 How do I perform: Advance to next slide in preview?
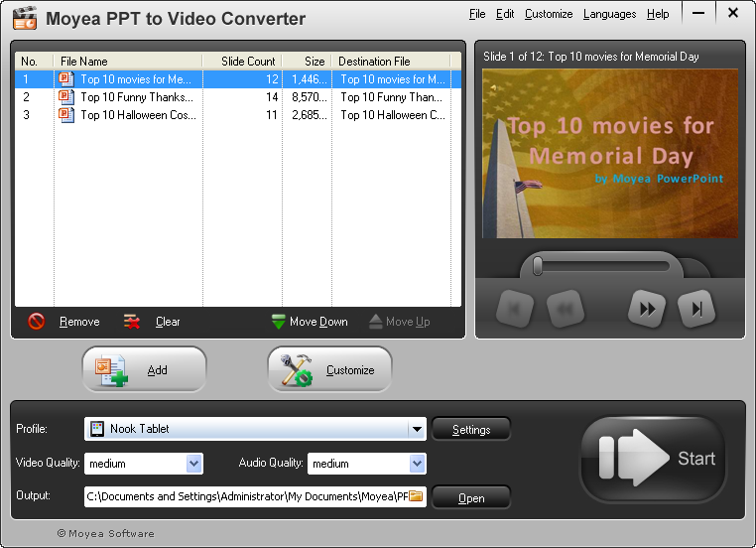click(647, 309)
